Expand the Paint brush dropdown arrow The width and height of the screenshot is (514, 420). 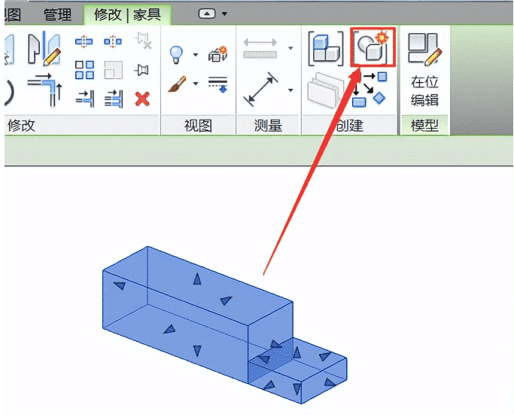point(196,84)
